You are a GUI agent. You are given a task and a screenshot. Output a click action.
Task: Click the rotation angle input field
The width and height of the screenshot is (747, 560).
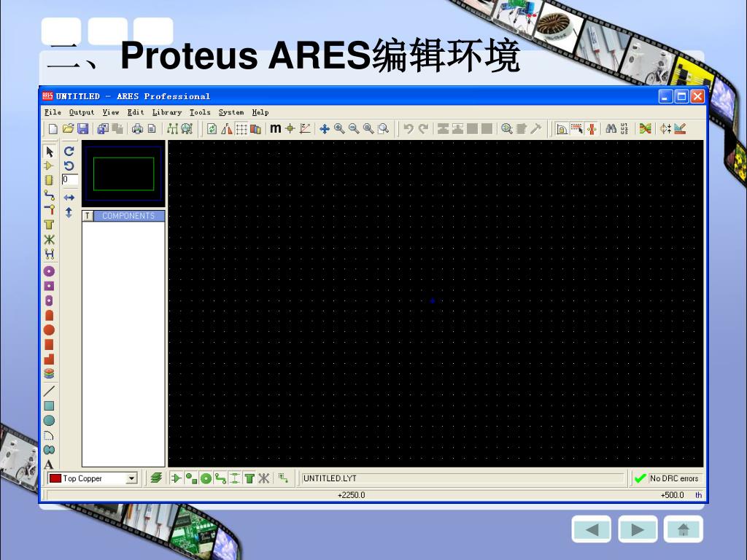[70, 179]
